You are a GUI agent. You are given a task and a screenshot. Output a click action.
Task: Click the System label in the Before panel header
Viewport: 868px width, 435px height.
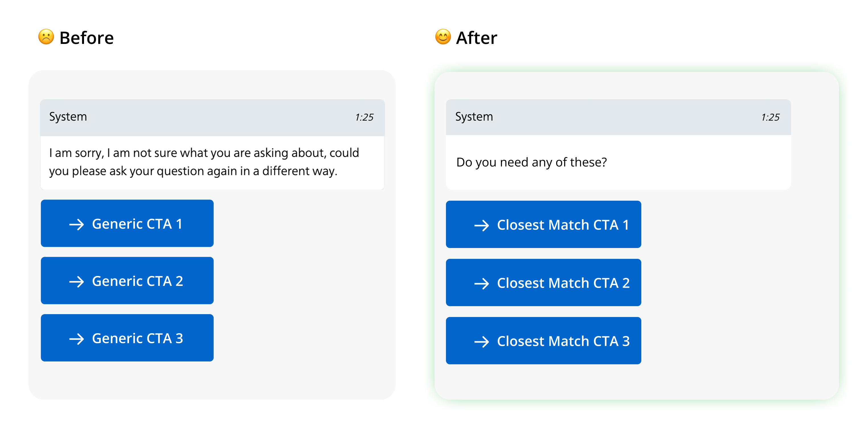[x=68, y=117]
